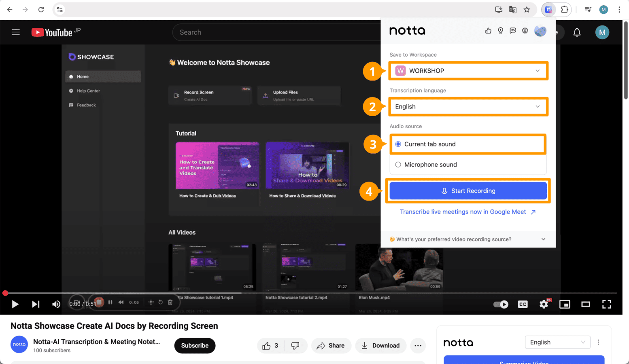View site information icon in address bar
Viewport: 629px width, 364px height.
[60, 10]
